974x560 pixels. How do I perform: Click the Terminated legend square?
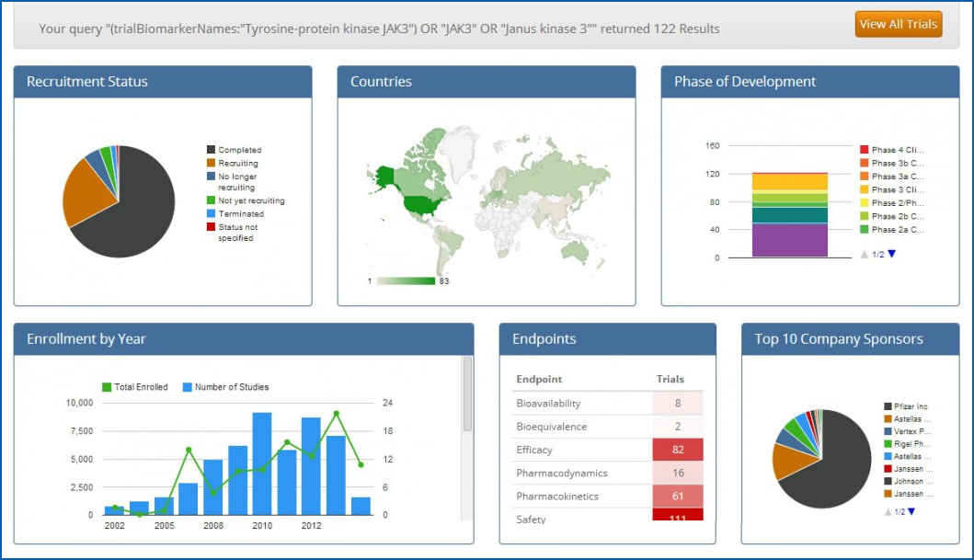211,213
